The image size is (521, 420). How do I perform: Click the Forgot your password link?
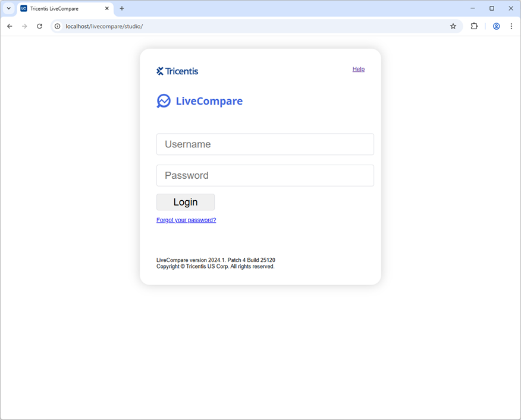[186, 220]
